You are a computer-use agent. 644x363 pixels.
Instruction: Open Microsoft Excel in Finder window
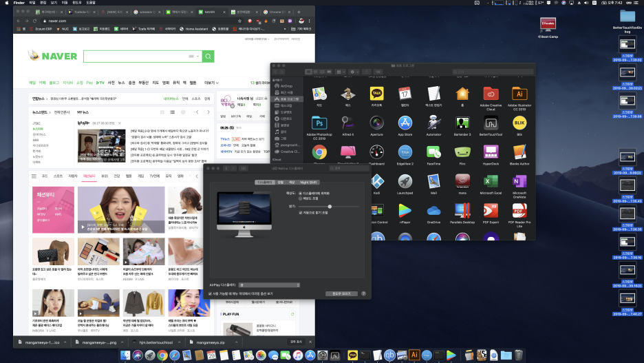(x=491, y=181)
